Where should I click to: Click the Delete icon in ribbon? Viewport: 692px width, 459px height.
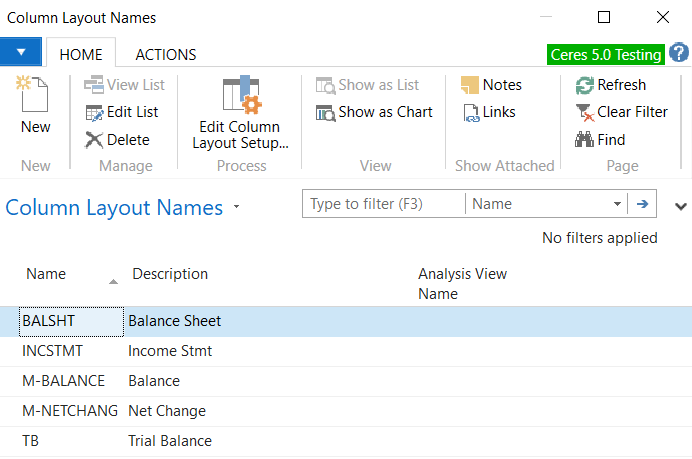pyautogui.click(x=95, y=140)
